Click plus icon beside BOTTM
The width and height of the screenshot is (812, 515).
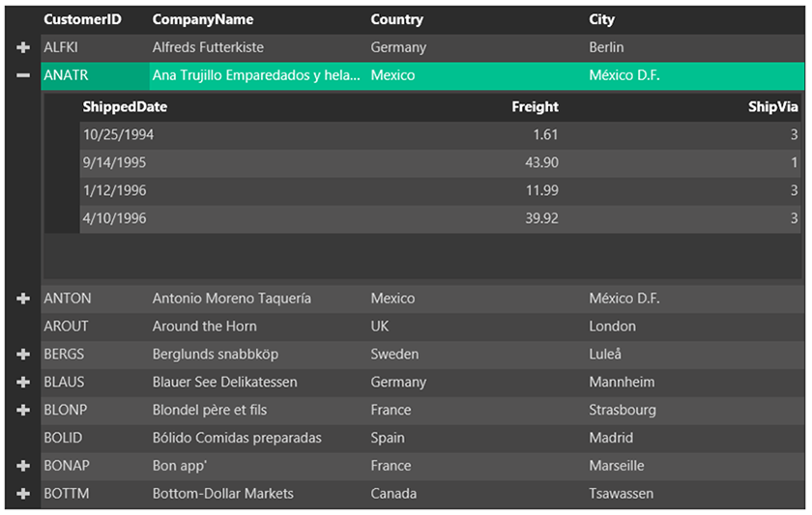[23, 494]
